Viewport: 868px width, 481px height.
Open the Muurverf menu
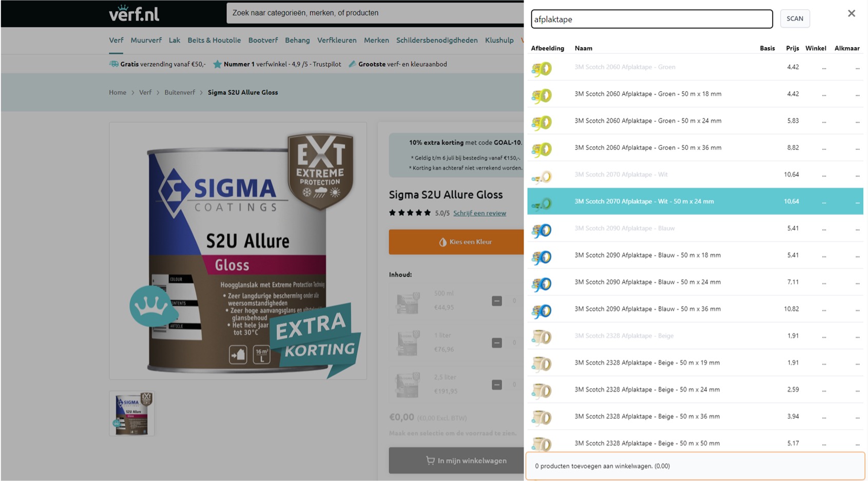coord(146,40)
